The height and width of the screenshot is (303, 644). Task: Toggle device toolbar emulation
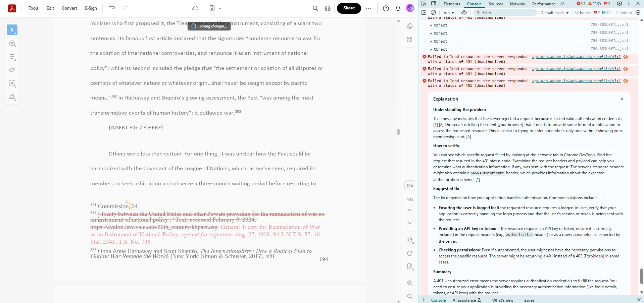pyautogui.click(x=434, y=4)
